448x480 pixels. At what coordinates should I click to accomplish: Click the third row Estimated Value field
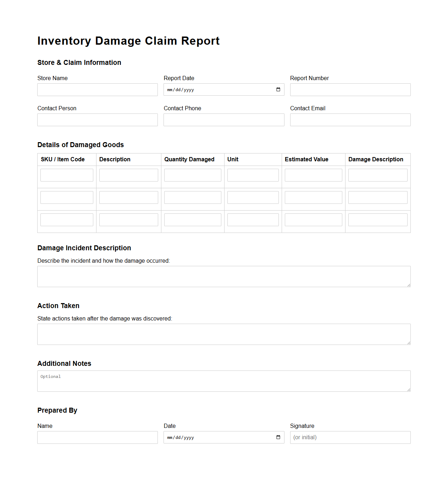pos(313,219)
